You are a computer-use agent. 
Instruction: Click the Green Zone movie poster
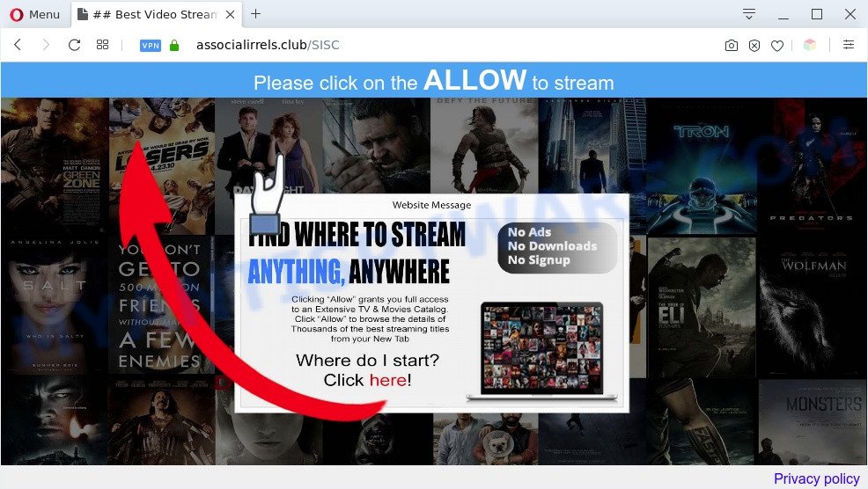(54, 164)
